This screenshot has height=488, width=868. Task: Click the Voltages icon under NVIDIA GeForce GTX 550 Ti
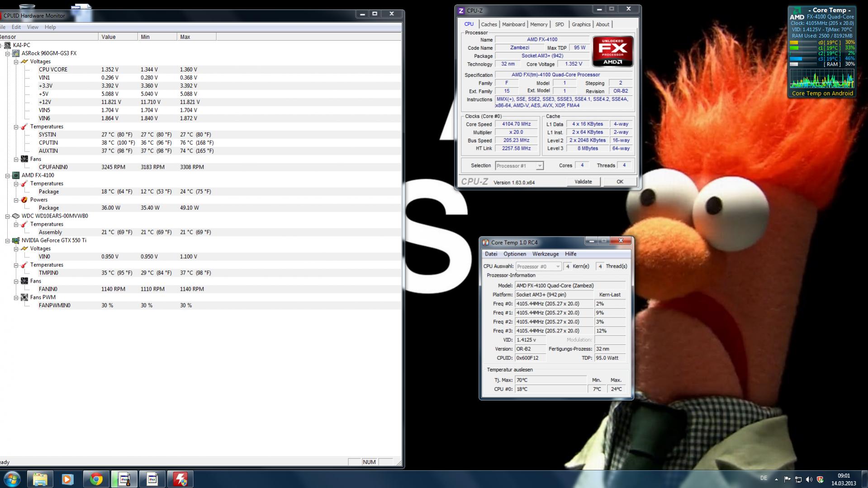24,249
